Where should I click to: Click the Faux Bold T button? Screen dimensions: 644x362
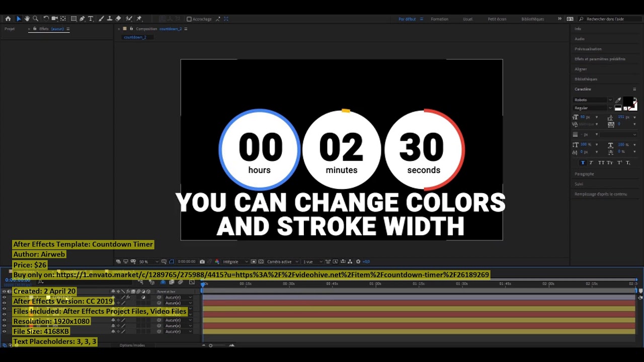[583, 162]
